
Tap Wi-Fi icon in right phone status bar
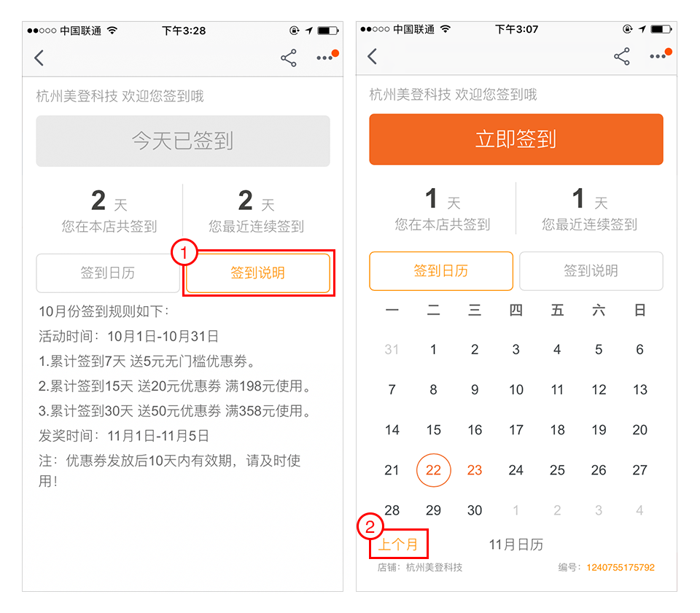coord(446,29)
